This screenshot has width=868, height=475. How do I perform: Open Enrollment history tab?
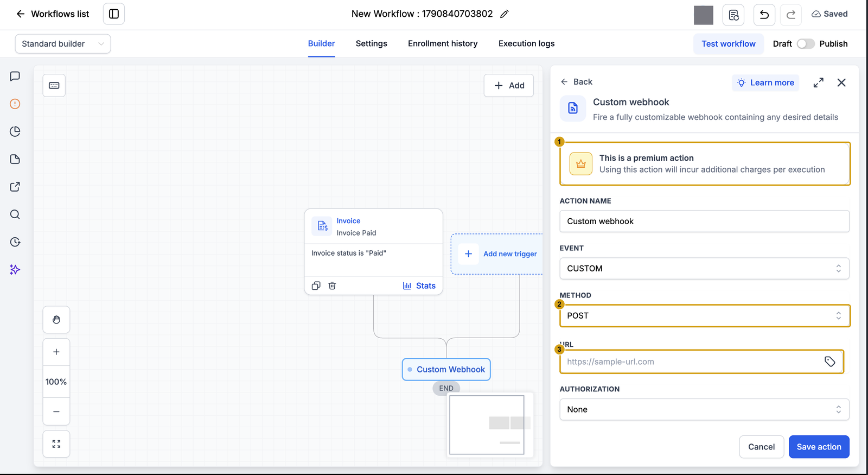[443, 44]
